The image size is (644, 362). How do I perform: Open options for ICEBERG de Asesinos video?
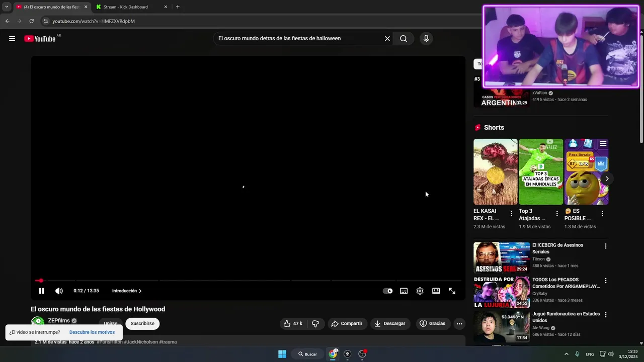tap(606, 246)
